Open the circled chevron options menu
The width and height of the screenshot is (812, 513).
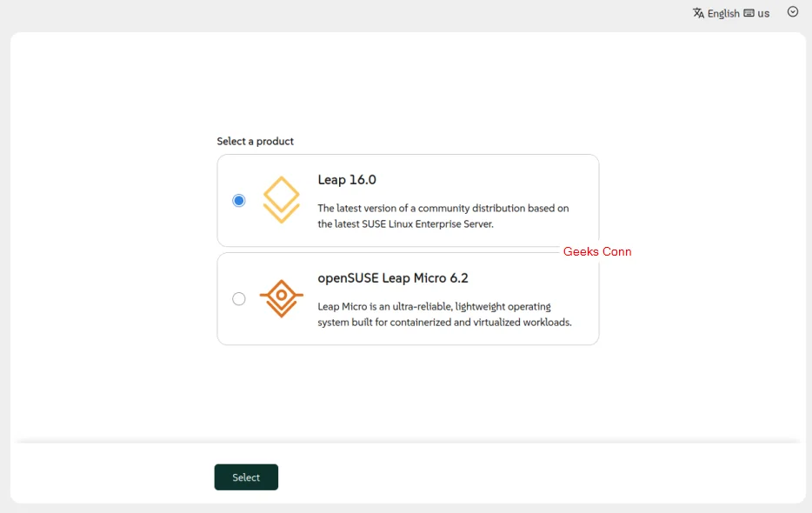792,12
